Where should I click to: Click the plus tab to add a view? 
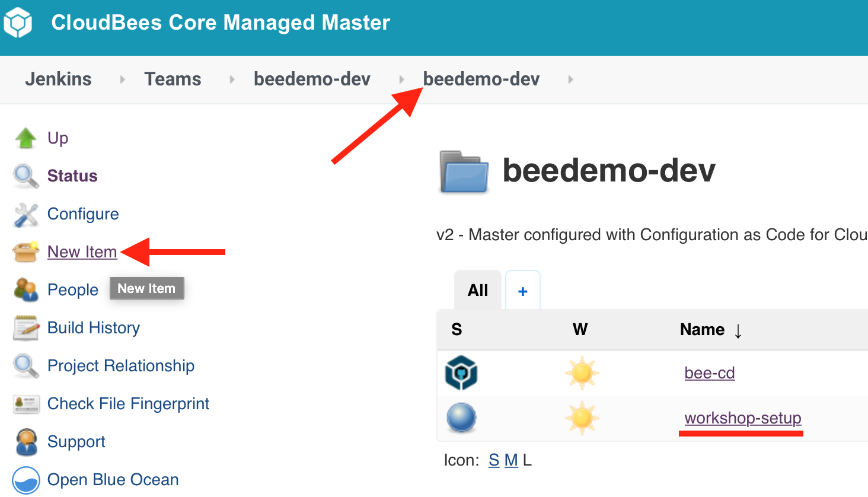[523, 291]
